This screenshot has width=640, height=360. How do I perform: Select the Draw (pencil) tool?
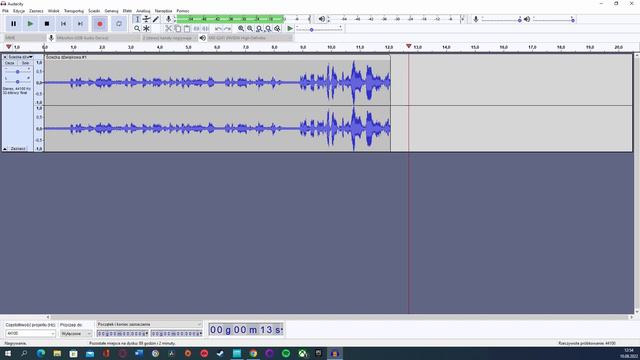pyautogui.click(x=156, y=19)
